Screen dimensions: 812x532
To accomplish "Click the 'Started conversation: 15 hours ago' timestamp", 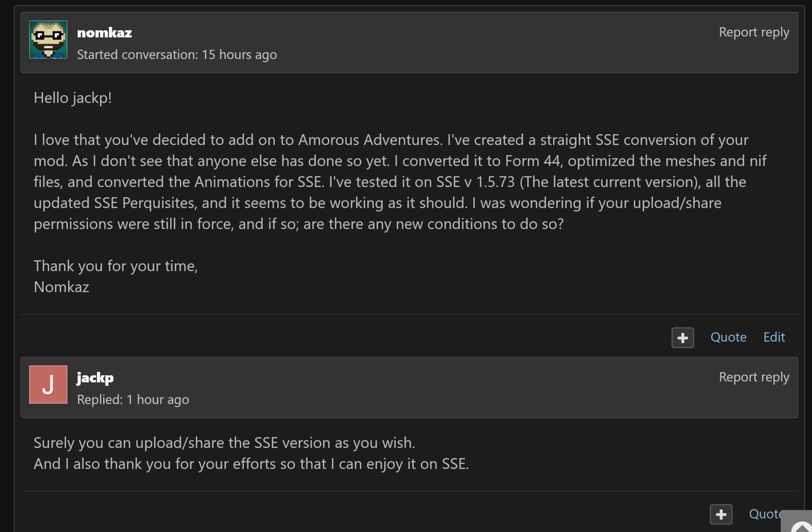I will [176, 55].
